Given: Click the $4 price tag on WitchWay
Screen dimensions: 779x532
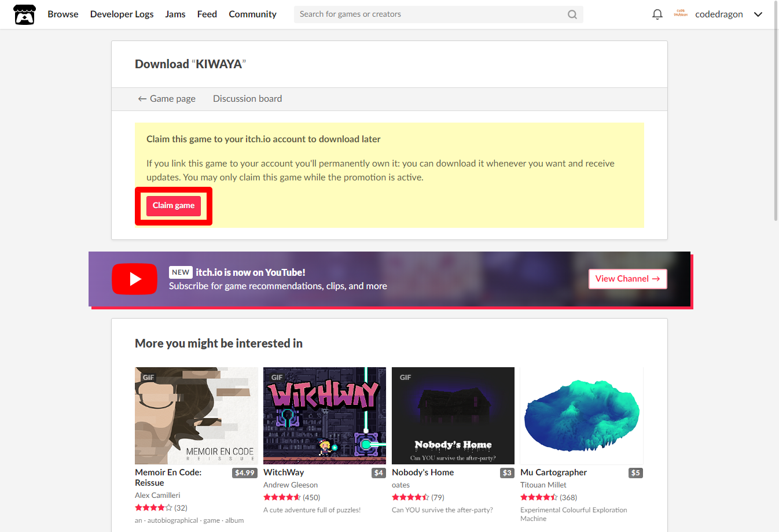Looking at the screenshot, I should click(379, 473).
